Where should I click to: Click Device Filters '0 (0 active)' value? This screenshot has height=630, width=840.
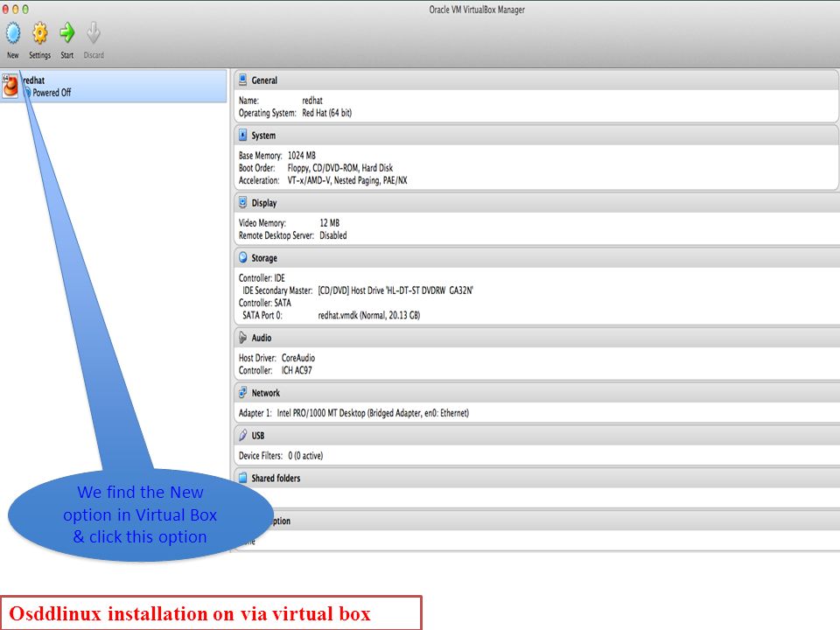[305, 456]
